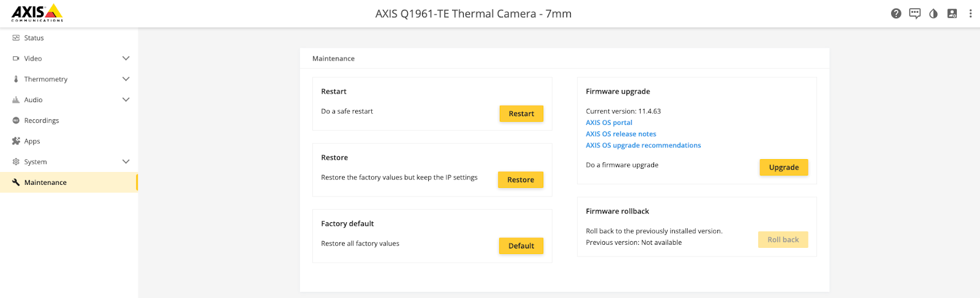Open the user account icon
980x298 pixels.
coord(952,13)
